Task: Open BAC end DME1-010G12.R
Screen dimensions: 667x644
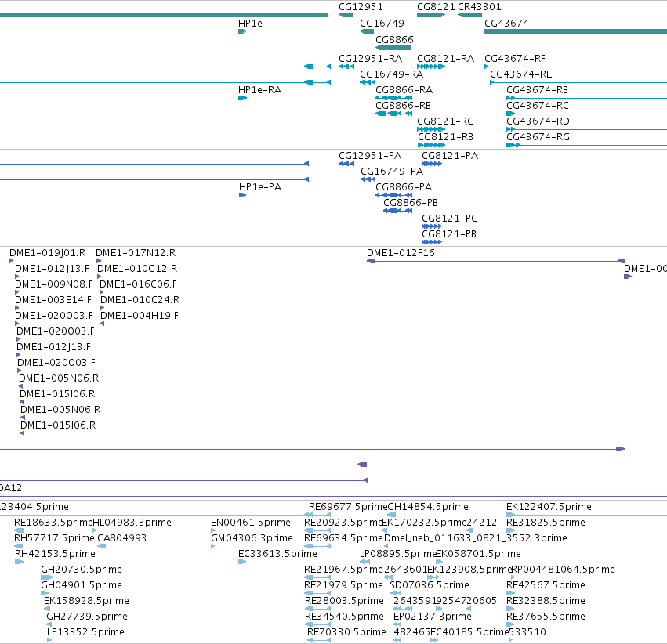Action: click(x=137, y=269)
